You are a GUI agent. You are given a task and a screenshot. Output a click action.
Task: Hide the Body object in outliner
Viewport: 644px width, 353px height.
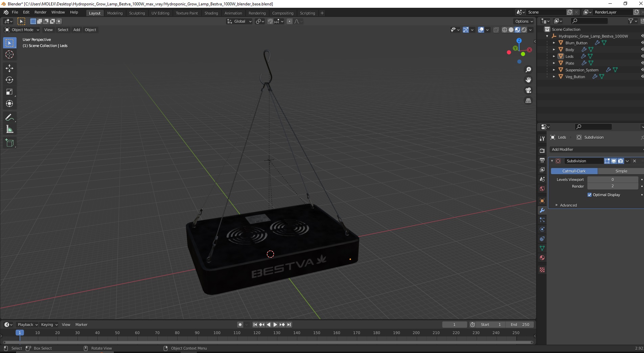(642, 50)
